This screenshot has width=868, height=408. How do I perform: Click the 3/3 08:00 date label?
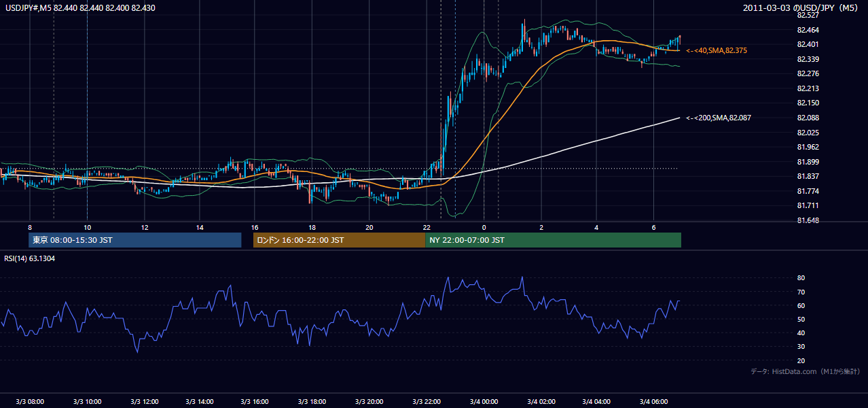[x=30, y=402]
